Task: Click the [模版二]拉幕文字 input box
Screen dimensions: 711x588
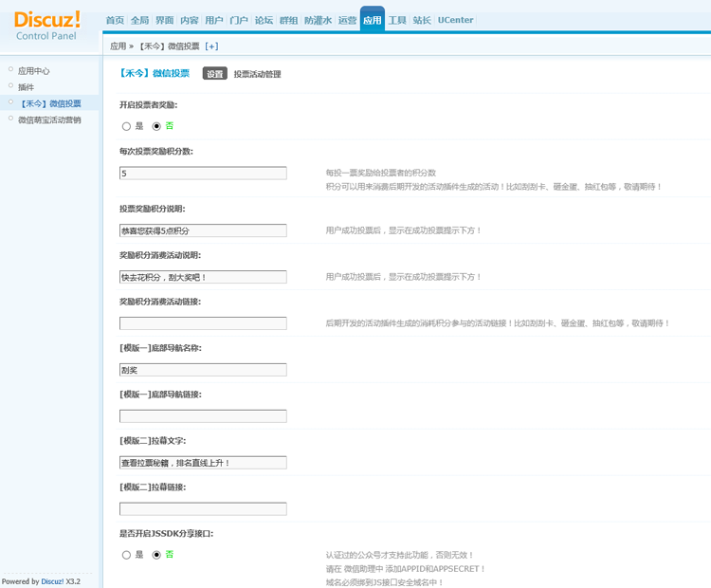Action: 203,463
